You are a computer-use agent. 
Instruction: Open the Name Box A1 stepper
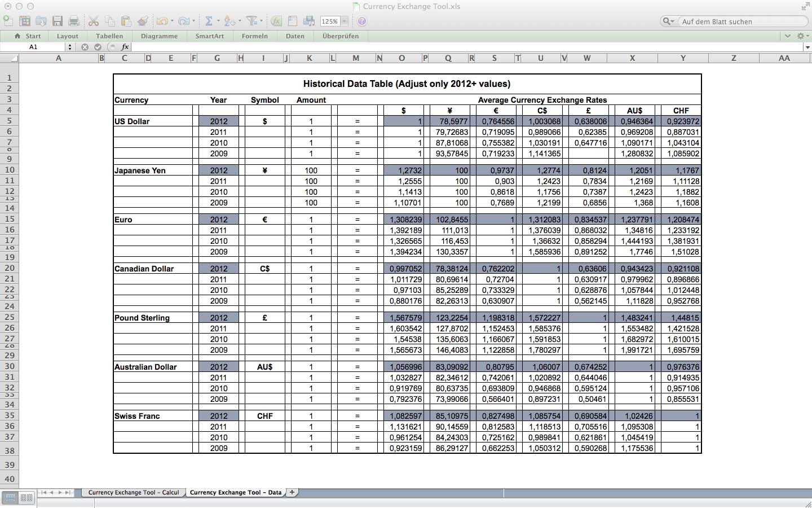pos(70,47)
